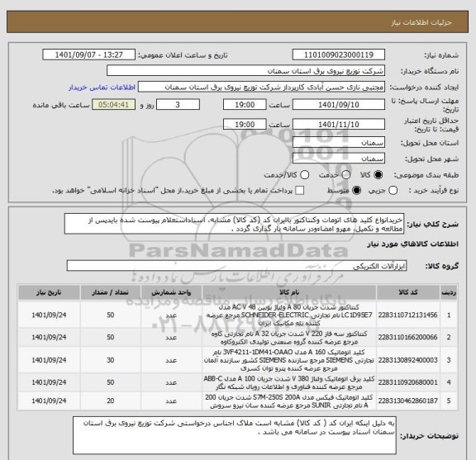Select product code 2283130462860187
The image size is (476, 460).
point(407,401)
